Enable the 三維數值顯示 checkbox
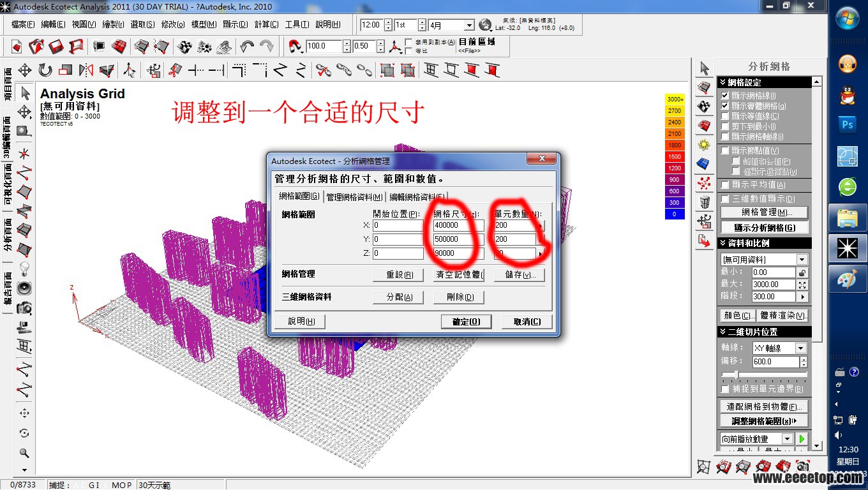 click(724, 199)
